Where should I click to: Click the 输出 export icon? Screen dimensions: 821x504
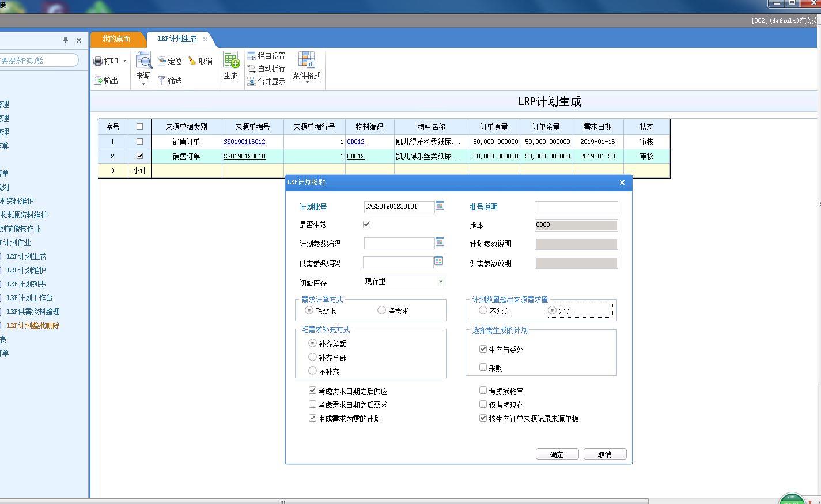99,81
